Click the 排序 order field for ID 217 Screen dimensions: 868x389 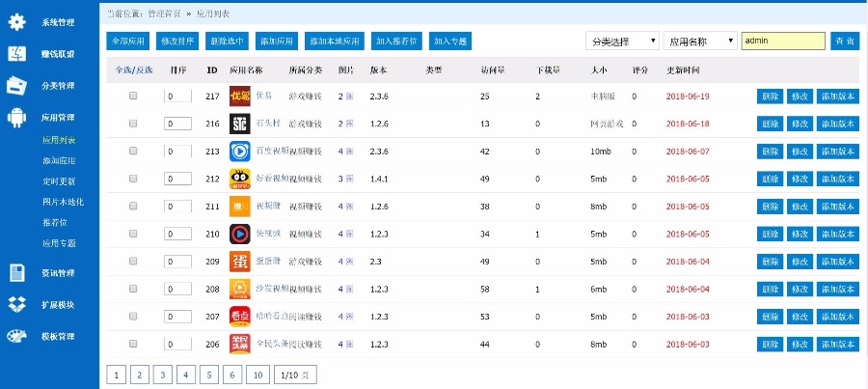click(x=177, y=96)
